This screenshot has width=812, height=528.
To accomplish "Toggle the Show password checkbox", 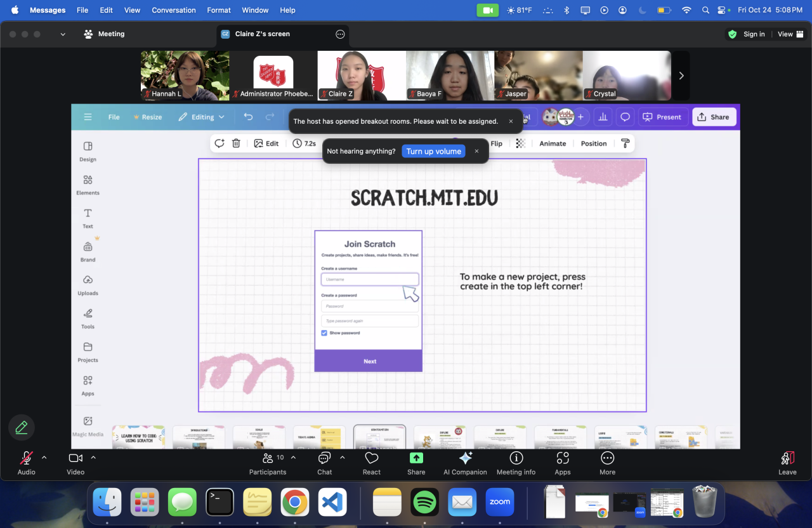I will 324,333.
